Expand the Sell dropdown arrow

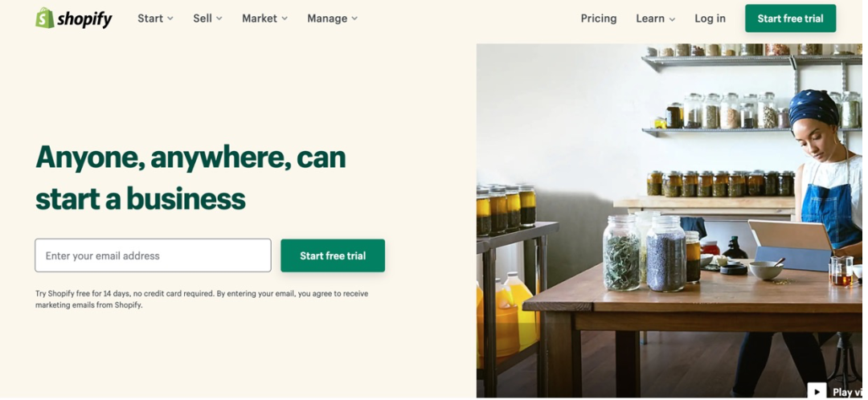[219, 18]
